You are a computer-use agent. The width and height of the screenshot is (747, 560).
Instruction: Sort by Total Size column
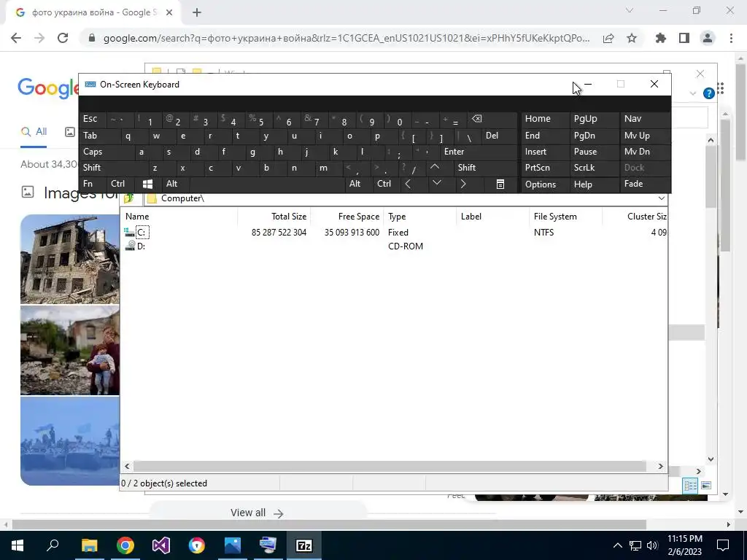[274, 217]
